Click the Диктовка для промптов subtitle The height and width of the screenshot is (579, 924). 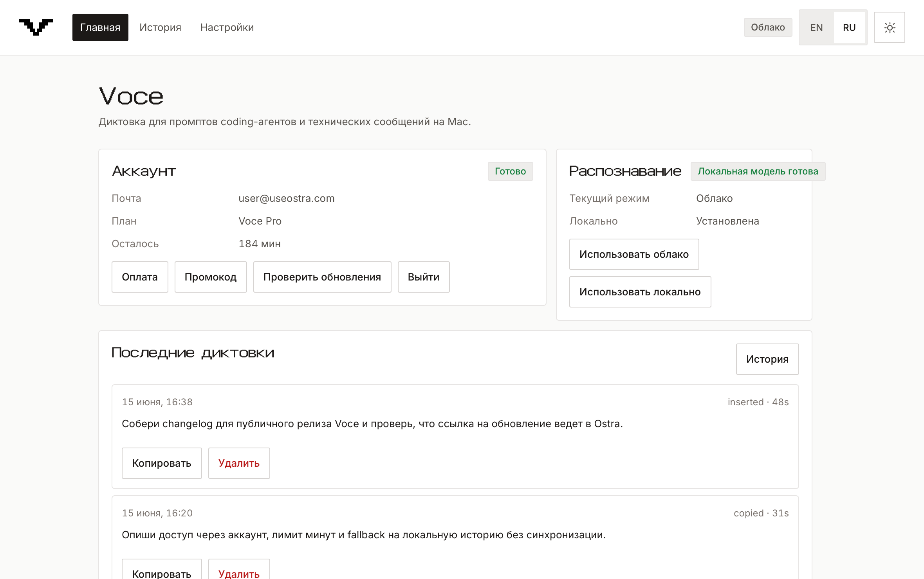(x=285, y=122)
